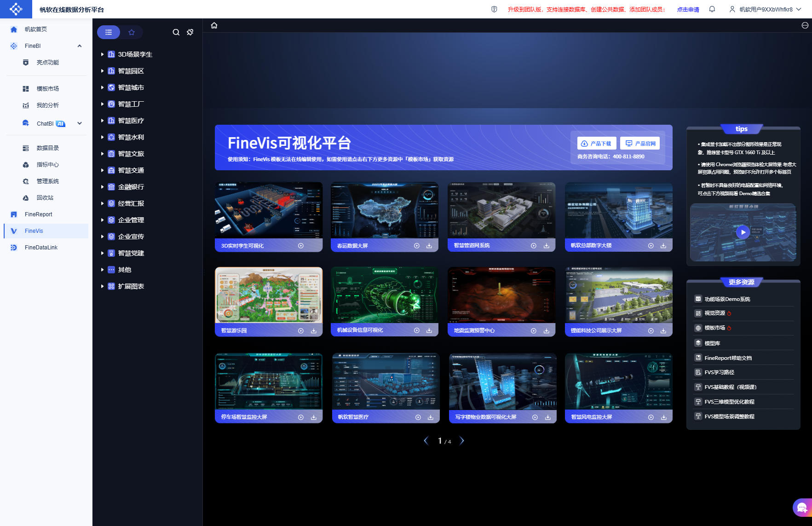
Task: Click the more options circle icon
Action: (x=805, y=25)
